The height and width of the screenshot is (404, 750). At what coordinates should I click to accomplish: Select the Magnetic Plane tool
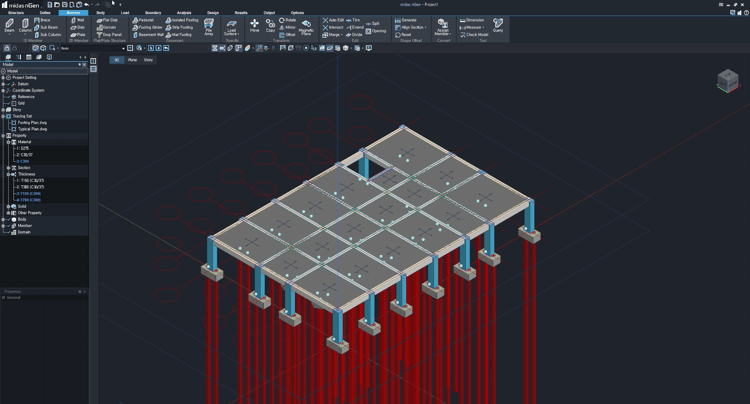306,26
